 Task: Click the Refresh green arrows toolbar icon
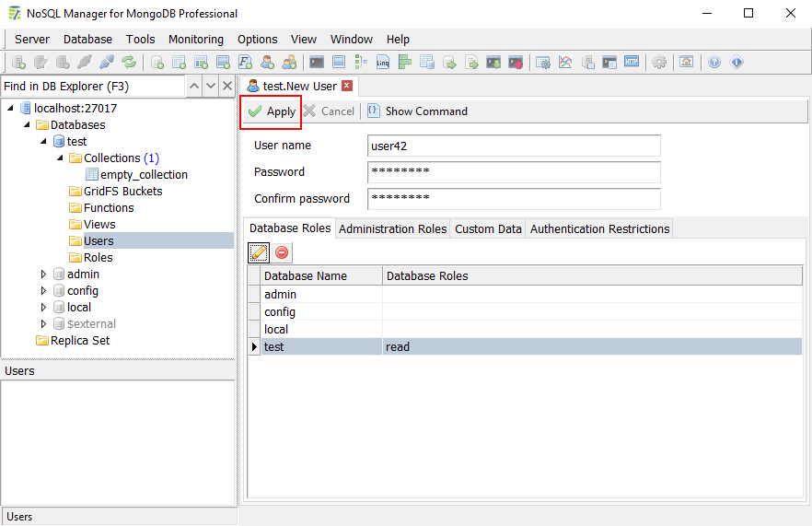coord(129,63)
